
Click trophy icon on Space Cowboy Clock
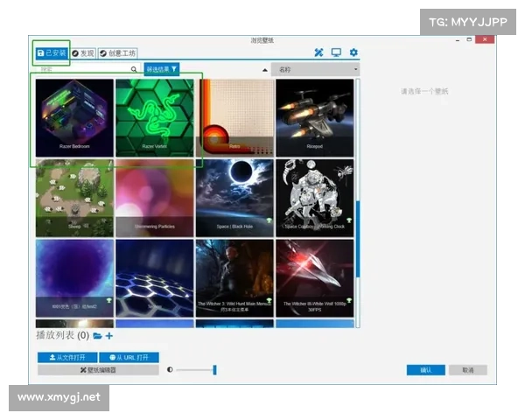(x=349, y=220)
